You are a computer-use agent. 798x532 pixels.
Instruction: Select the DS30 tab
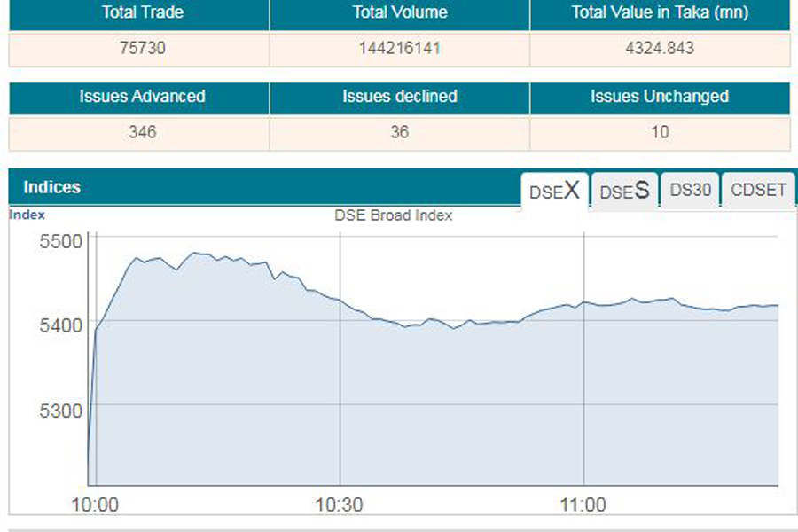(691, 190)
